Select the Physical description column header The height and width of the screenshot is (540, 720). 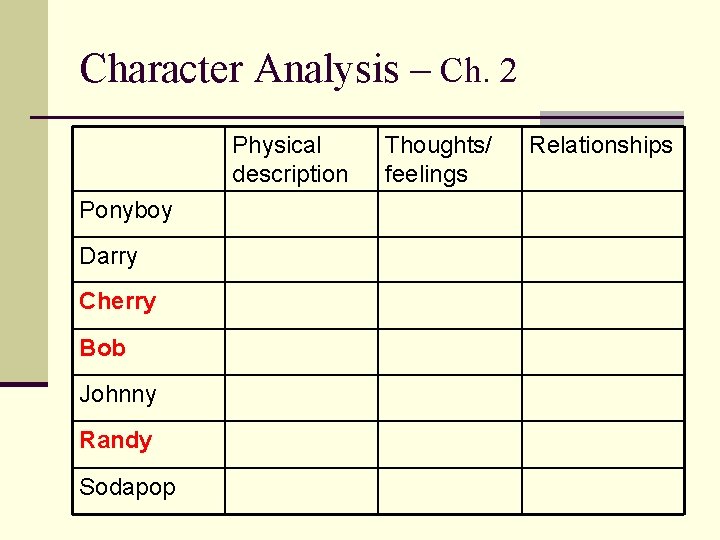(290, 160)
